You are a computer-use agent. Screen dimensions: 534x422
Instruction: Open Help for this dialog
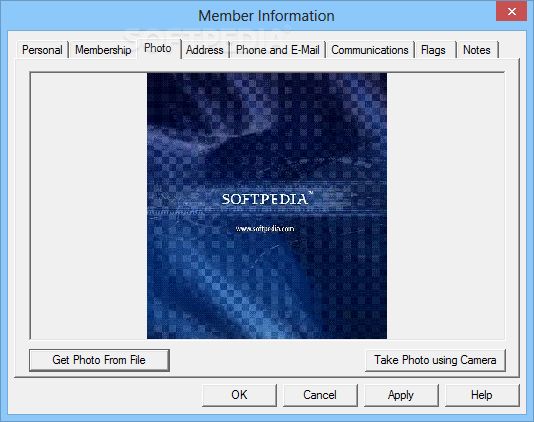coord(482,395)
